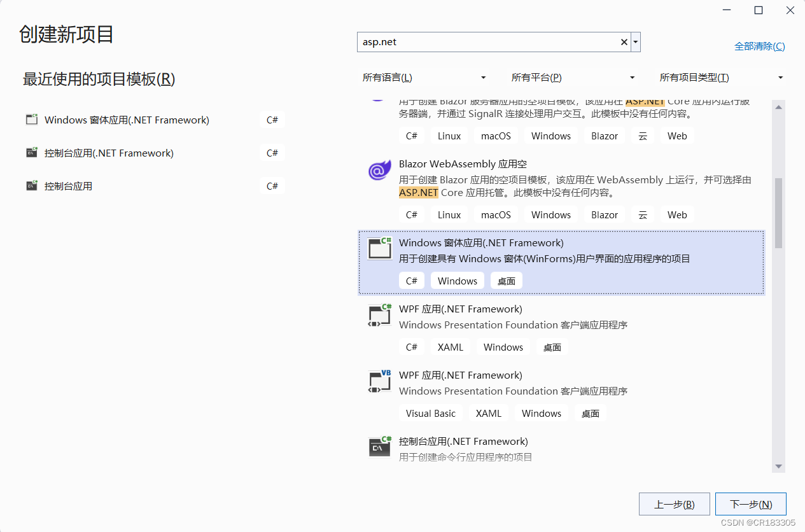Select Blazor WebAssembly 应用空 template title
The width and height of the screenshot is (805, 532).
463,164
